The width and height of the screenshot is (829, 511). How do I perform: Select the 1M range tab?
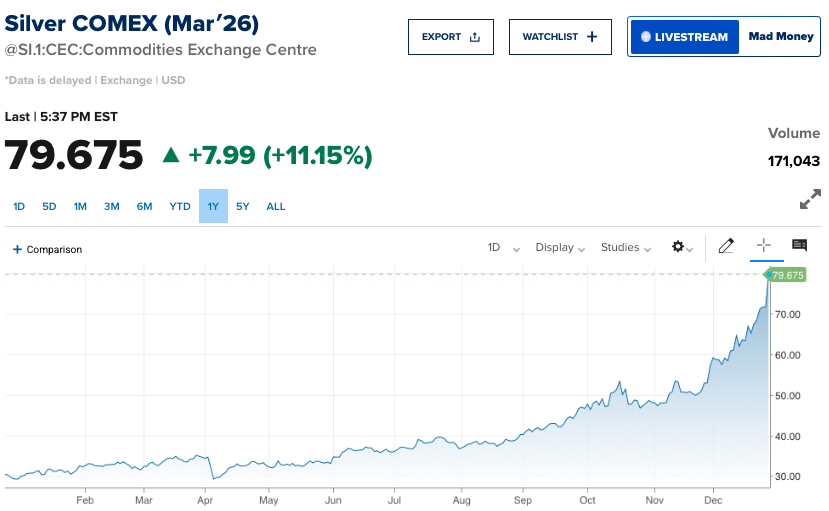80,207
